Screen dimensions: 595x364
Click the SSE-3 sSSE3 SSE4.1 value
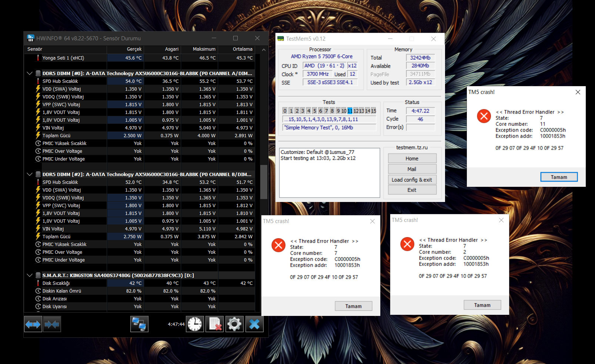(x=330, y=82)
